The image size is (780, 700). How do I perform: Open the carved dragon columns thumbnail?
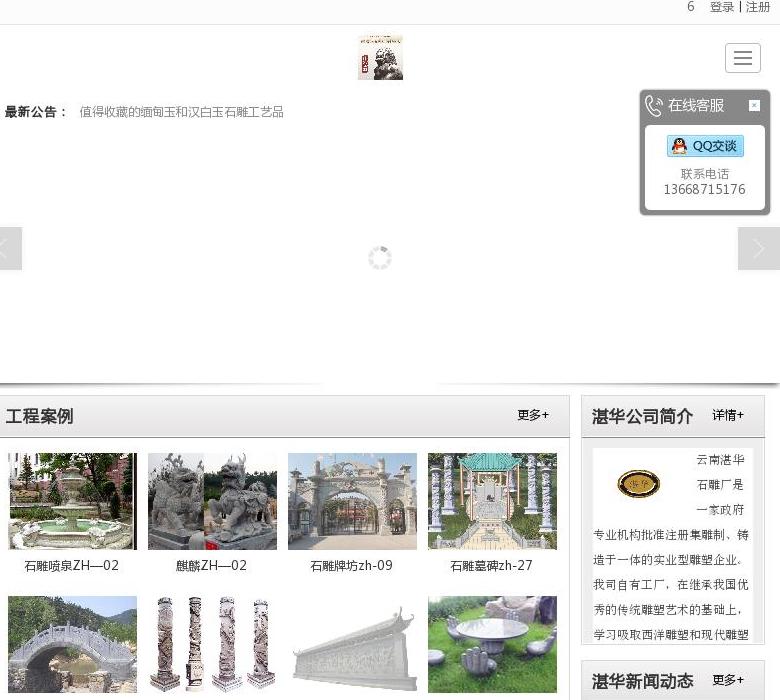click(x=212, y=644)
